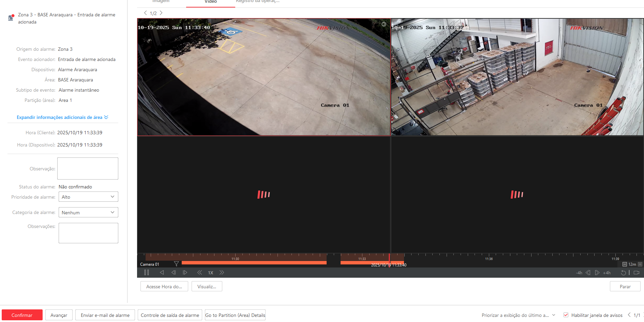
Task: Open the Registro da operação tab
Action: click(257, 2)
